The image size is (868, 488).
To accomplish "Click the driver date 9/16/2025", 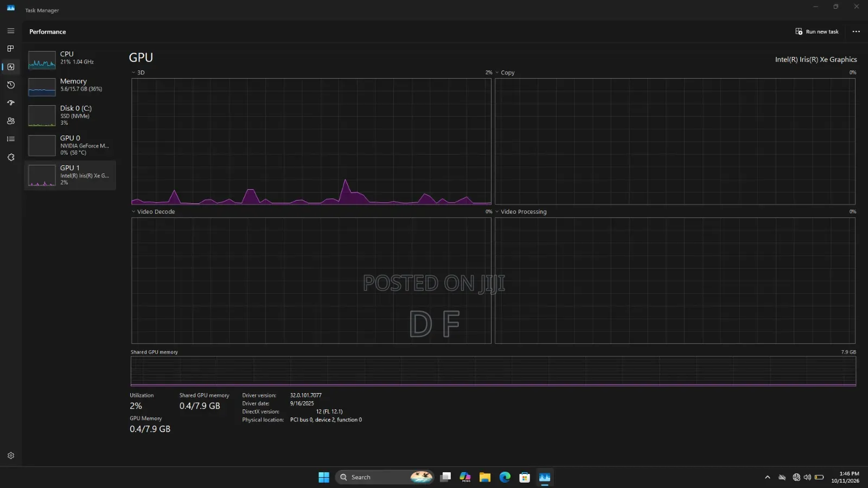I will point(302,403).
